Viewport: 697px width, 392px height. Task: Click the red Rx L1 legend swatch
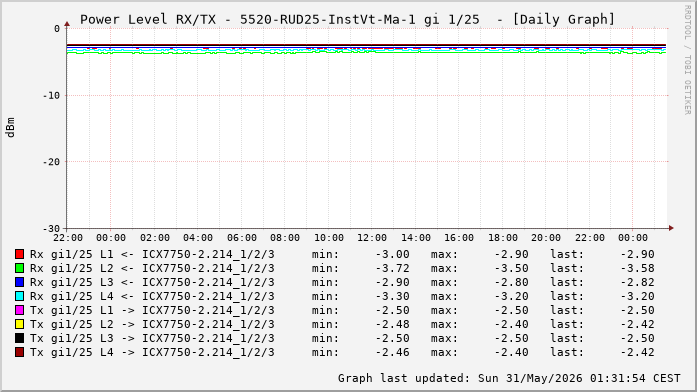(19, 254)
